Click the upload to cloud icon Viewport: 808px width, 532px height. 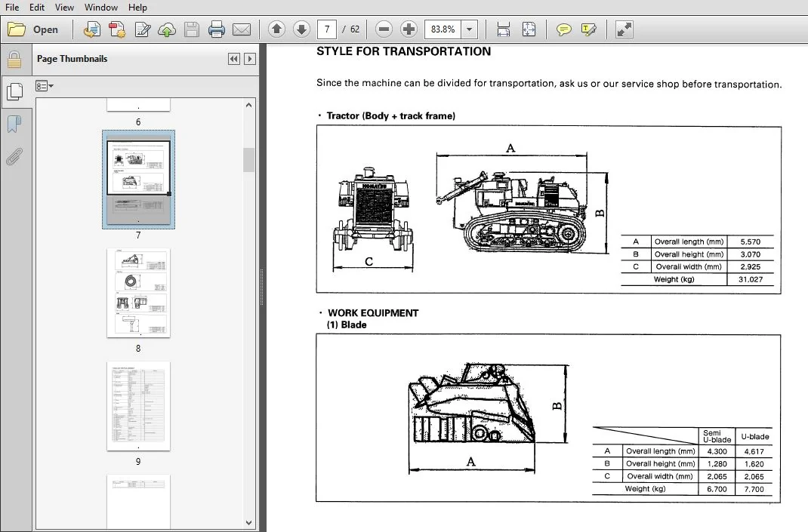[166, 29]
